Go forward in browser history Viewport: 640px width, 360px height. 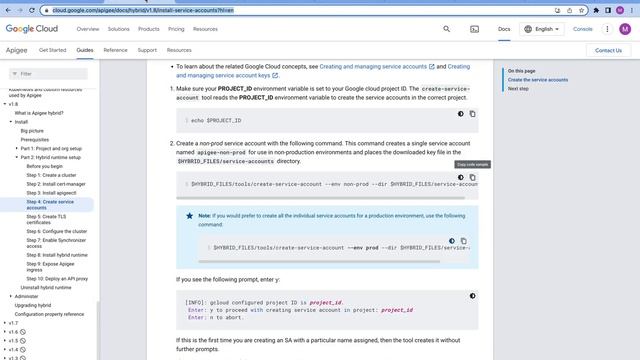click(20, 10)
